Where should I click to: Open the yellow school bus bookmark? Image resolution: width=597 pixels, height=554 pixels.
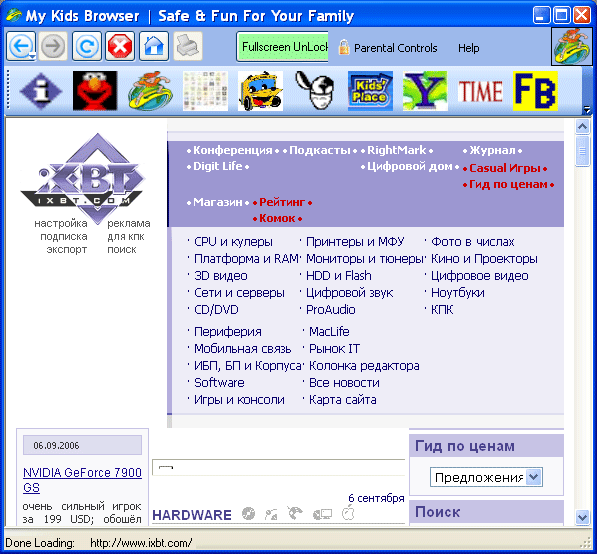[x=260, y=91]
